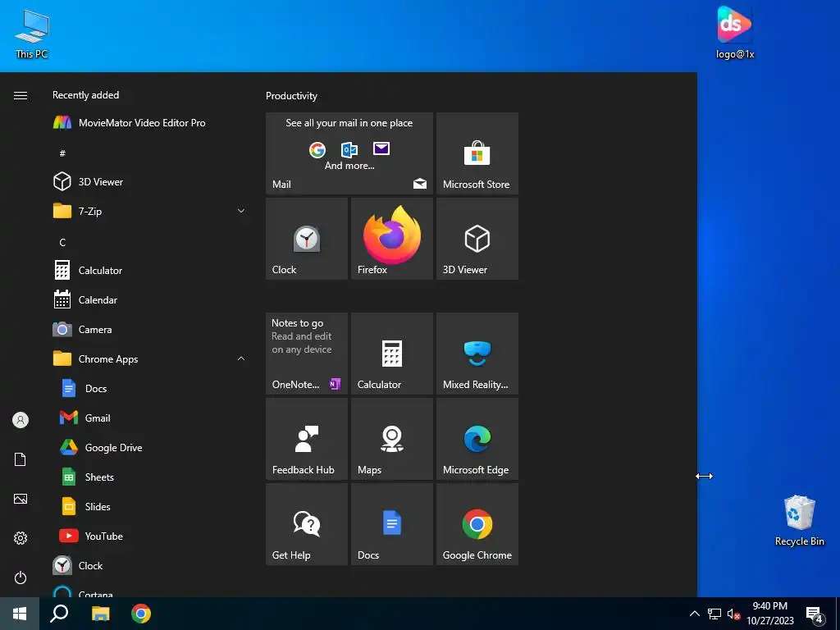840x630 pixels.
Task: Click the muted volume icon in tray
Action: click(733, 614)
